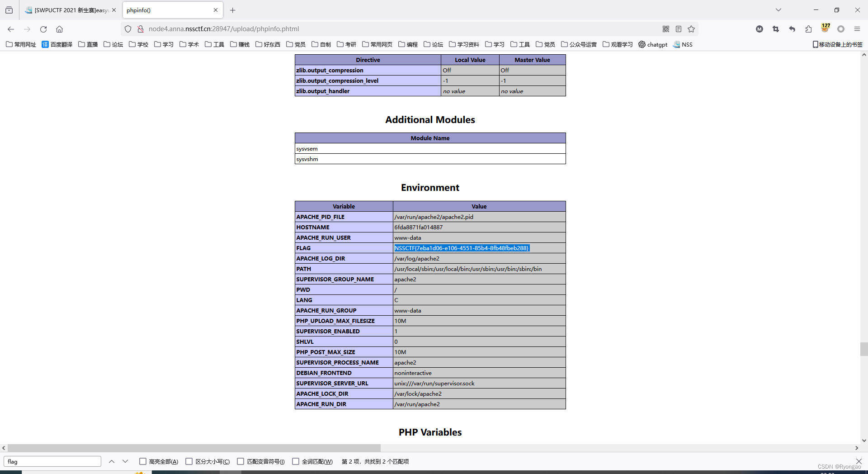Click the HOSTNAME value 6fda8871fa014887
The image size is (868, 474).
(x=418, y=227)
